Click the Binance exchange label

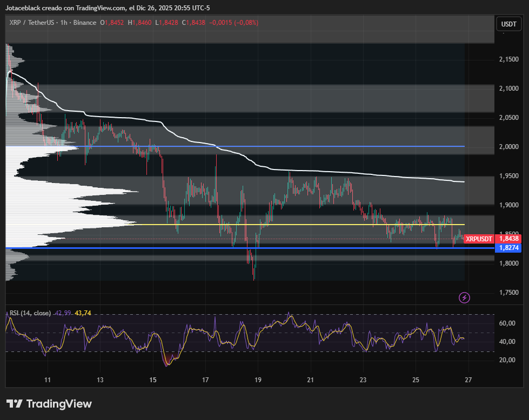pos(84,23)
